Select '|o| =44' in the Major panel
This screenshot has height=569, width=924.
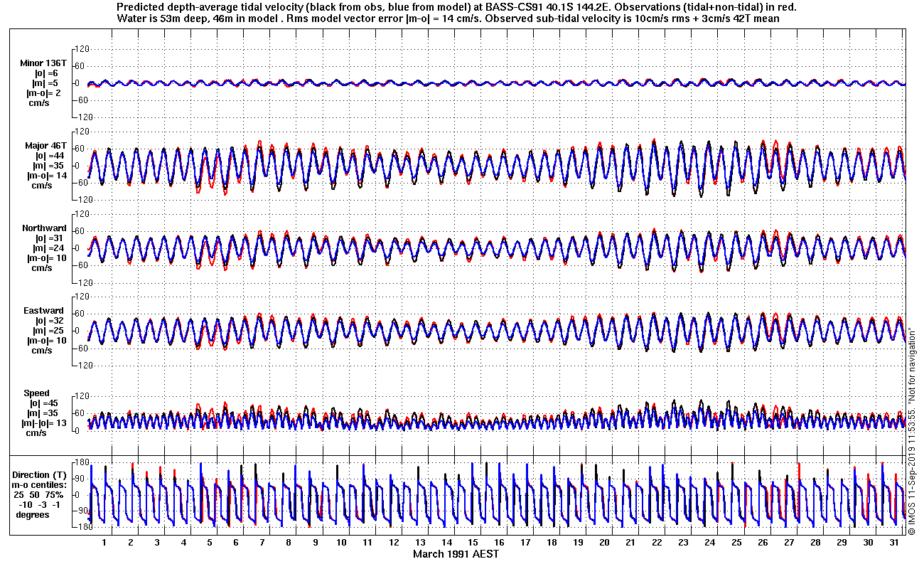pos(50,156)
